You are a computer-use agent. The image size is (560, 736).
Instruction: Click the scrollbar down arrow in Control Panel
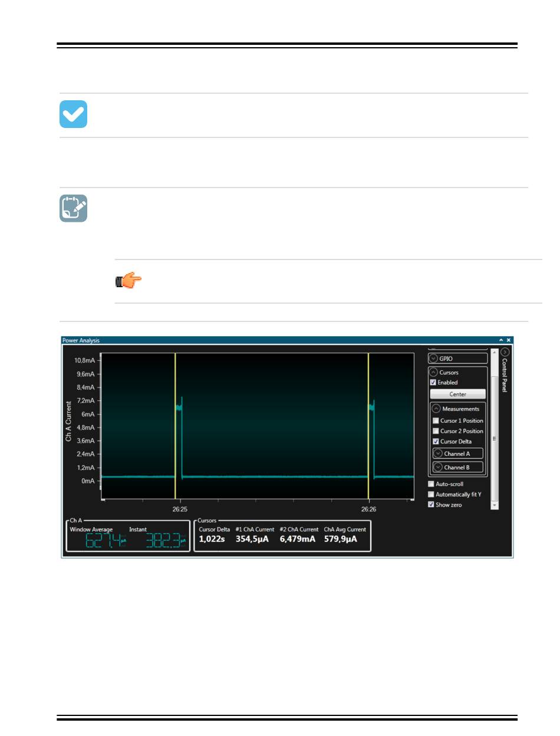[x=495, y=505]
